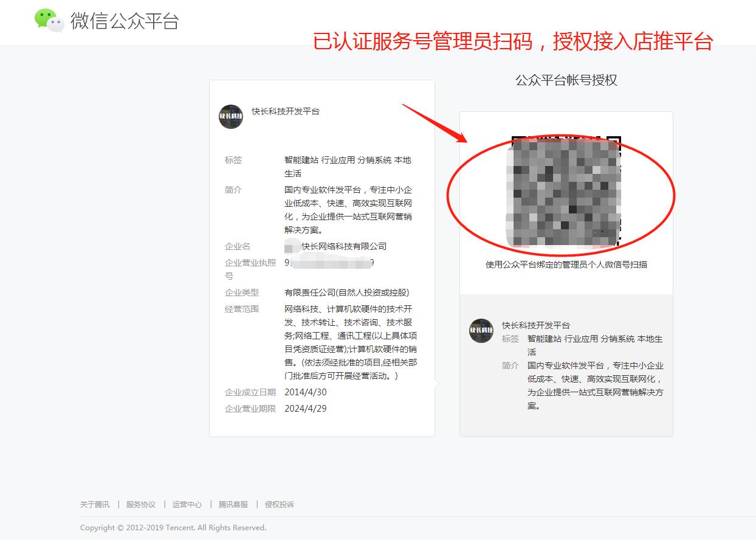
Task: Click the 经营范围 label
Action: coord(242,309)
